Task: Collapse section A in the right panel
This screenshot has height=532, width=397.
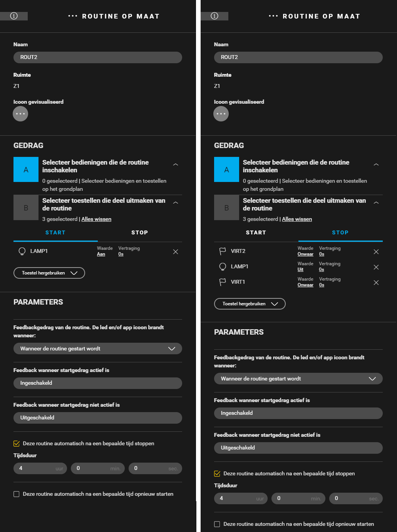Action: click(x=376, y=165)
